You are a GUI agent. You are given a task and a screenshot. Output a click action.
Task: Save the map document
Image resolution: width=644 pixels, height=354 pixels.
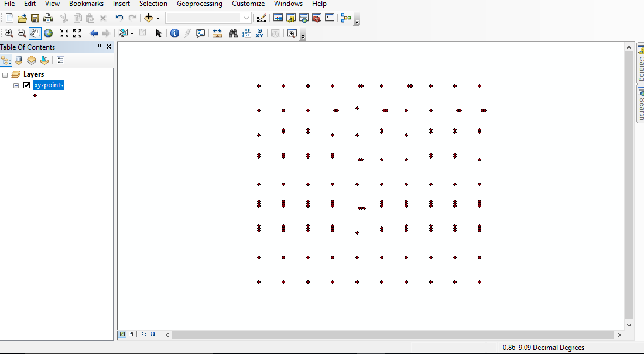35,18
